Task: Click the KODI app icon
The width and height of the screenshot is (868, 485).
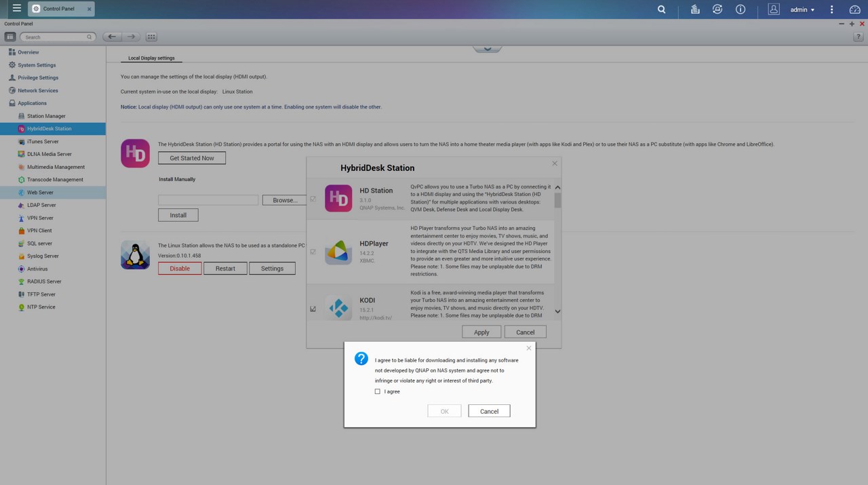Action: pyautogui.click(x=338, y=308)
